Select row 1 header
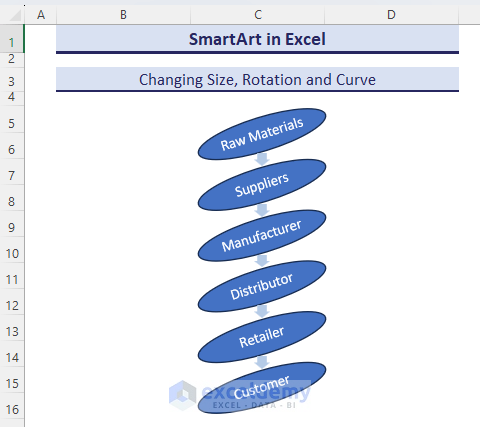The width and height of the screenshot is (480, 427). 12,39
